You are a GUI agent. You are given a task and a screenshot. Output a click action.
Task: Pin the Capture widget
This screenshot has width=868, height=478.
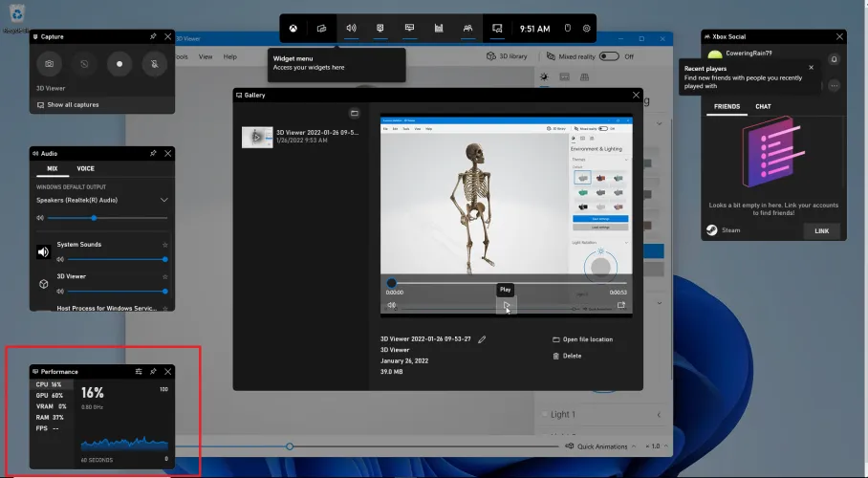coord(153,36)
